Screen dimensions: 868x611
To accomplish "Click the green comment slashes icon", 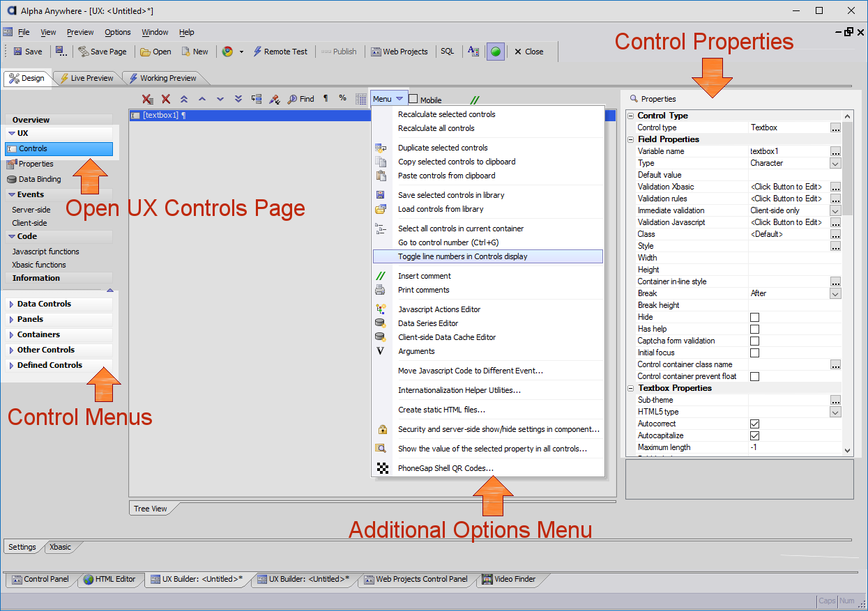I will tap(475, 100).
